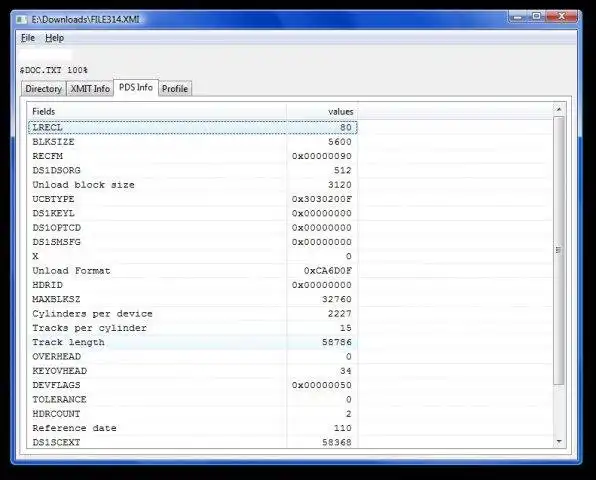Select the HDRID row
The width and height of the screenshot is (596, 480).
tap(193, 285)
